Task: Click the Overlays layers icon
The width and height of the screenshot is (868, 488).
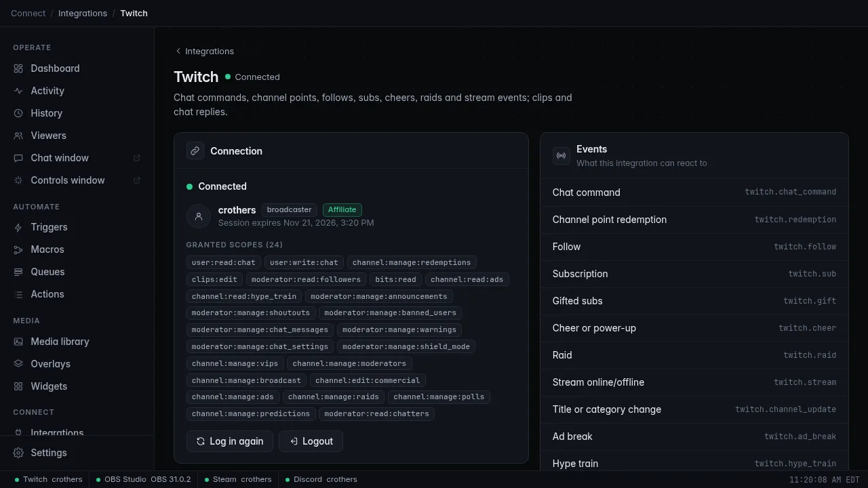Action: [x=18, y=364]
